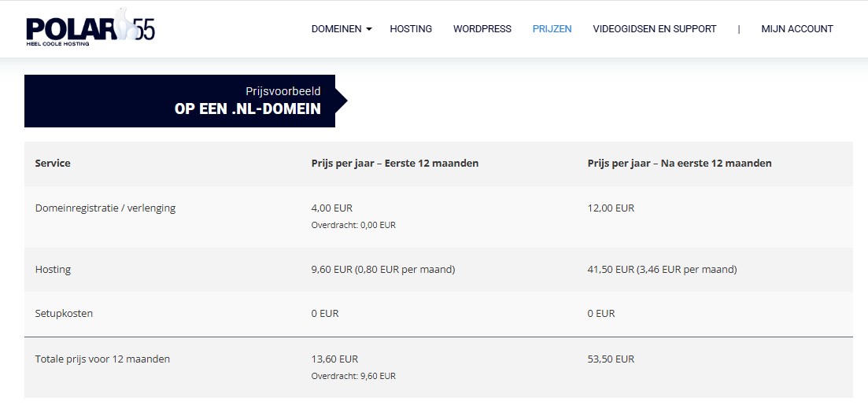The width and height of the screenshot is (868, 405).
Task: Click 'Totale prijs voor 12 maanden' label
Action: [102, 359]
